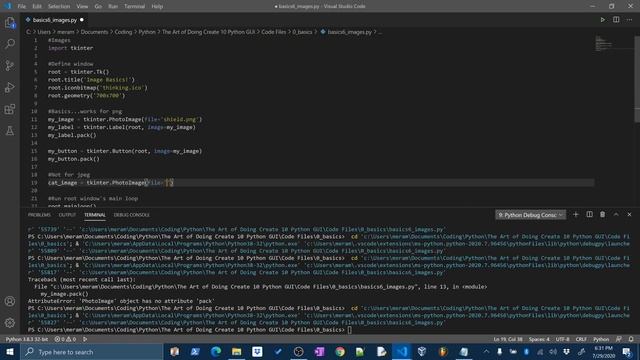Image resolution: width=640 pixels, height=360 pixels.
Task: Open Microsoft Edge from taskbar
Action: [x=216, y=352]
